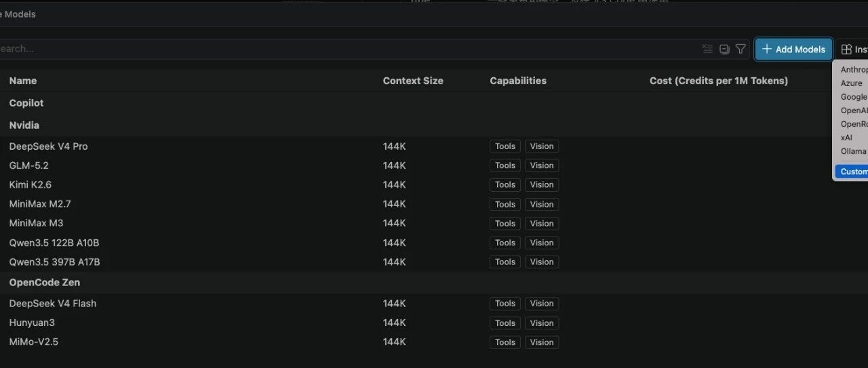The height and width of the screenshot is (368, 868).
Task: Expand the Copilot group row
Action: click(434, 103)
